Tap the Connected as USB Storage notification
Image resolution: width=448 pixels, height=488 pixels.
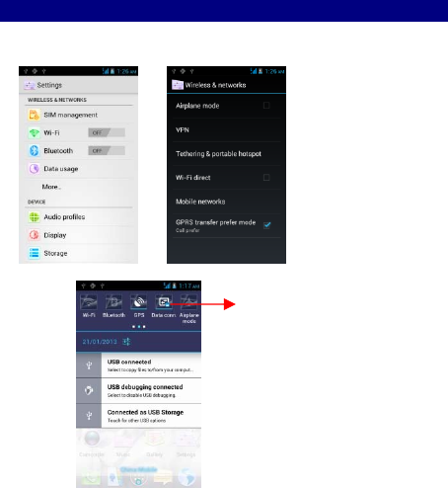click(138, 416)
